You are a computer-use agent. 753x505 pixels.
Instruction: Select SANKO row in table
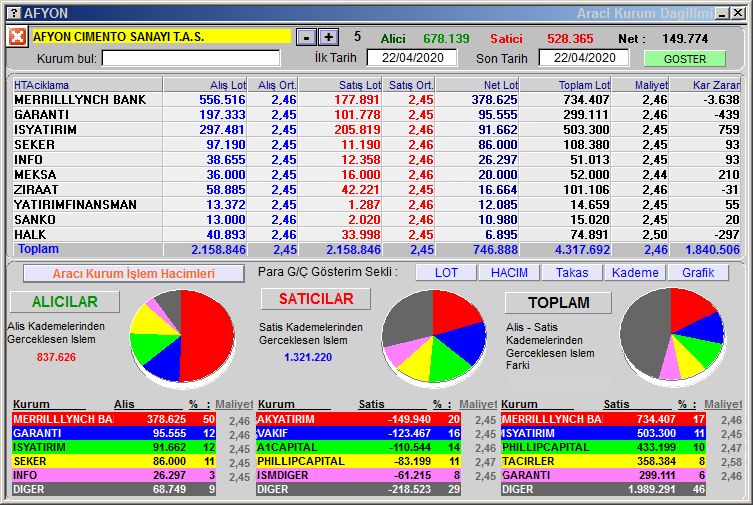click(x=376, y=219)
